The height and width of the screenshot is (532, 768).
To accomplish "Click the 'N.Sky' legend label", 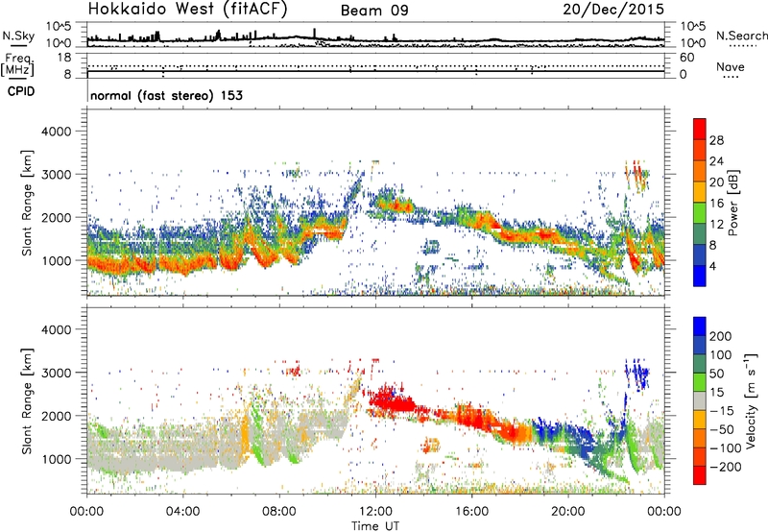I will (18, 36).
